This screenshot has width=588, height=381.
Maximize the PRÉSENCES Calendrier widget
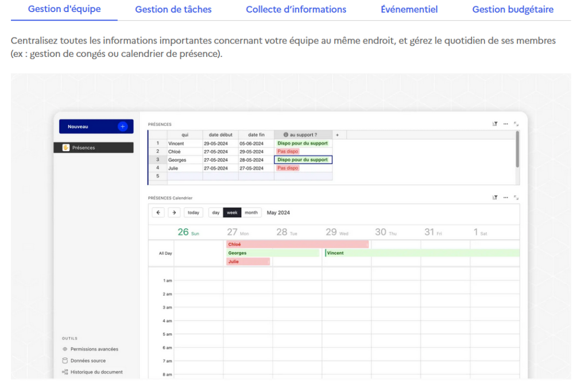[x=516, y=198]
